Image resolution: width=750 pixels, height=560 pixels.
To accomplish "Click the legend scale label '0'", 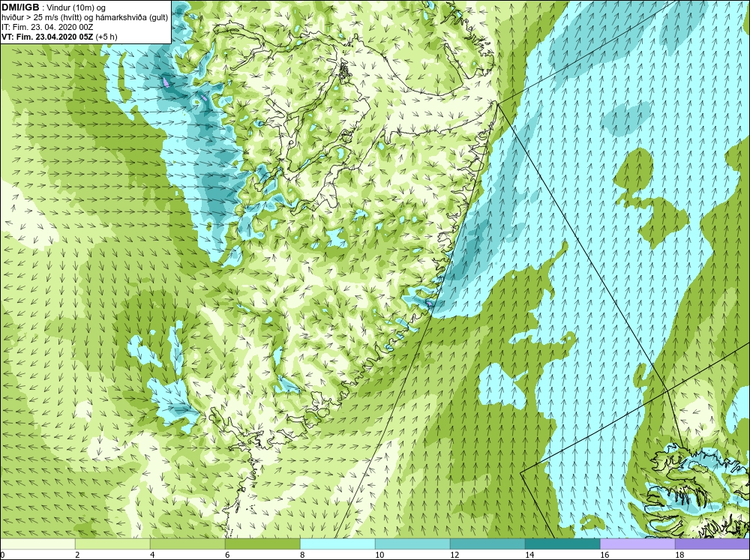I will click(2, 555).
